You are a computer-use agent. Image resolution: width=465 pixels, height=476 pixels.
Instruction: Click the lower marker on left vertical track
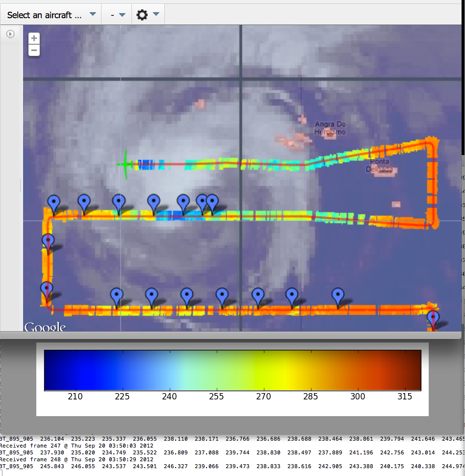pos(47,290)
